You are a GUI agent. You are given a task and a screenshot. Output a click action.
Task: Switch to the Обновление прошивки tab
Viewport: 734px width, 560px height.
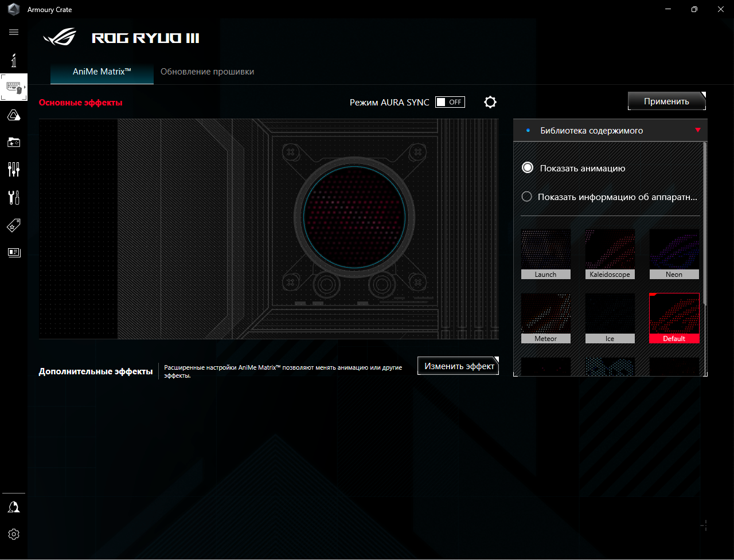207,72
